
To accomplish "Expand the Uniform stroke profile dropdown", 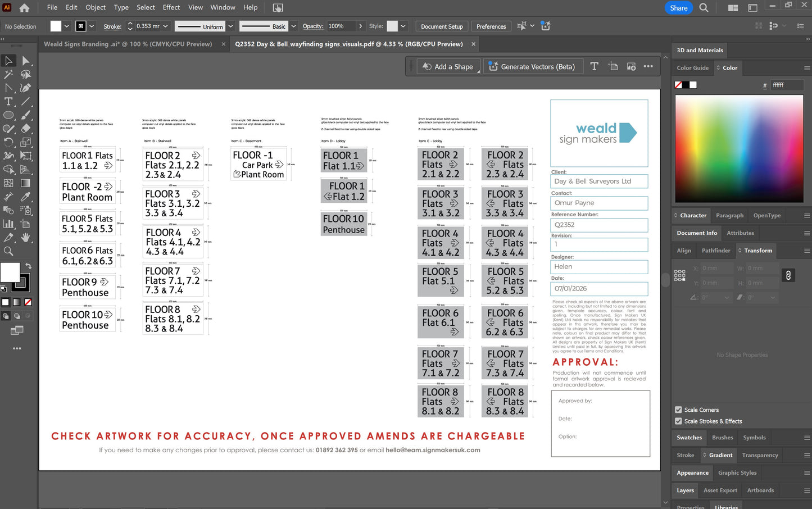I will coord(230,26).
